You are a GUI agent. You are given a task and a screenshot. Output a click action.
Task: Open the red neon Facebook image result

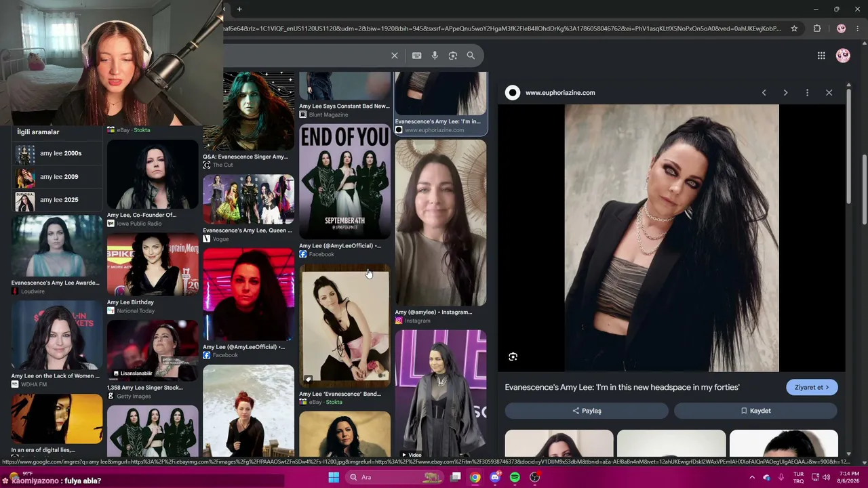[248, 295]
